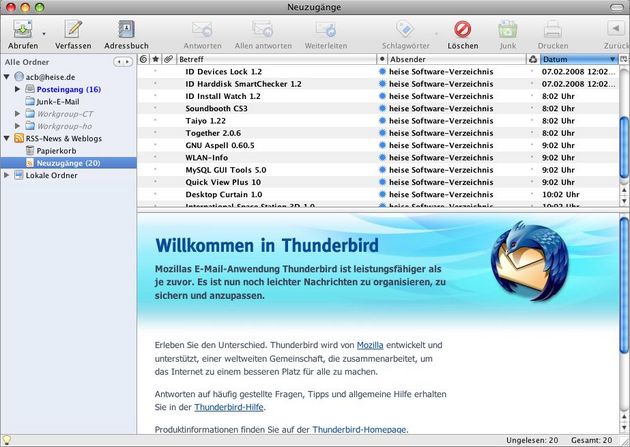Toggle sort order on Datum column
Viewport: 630px width, 447px height.
(x=579, y=59)
